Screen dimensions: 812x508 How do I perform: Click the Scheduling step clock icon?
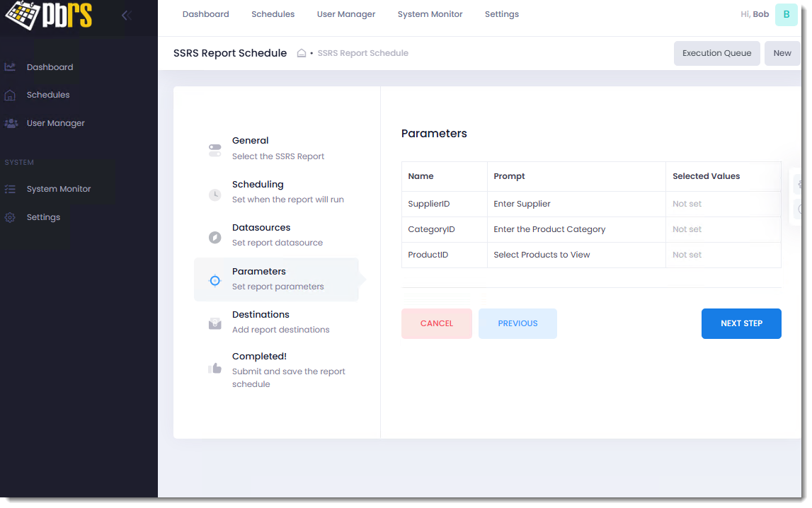point(215,194)
